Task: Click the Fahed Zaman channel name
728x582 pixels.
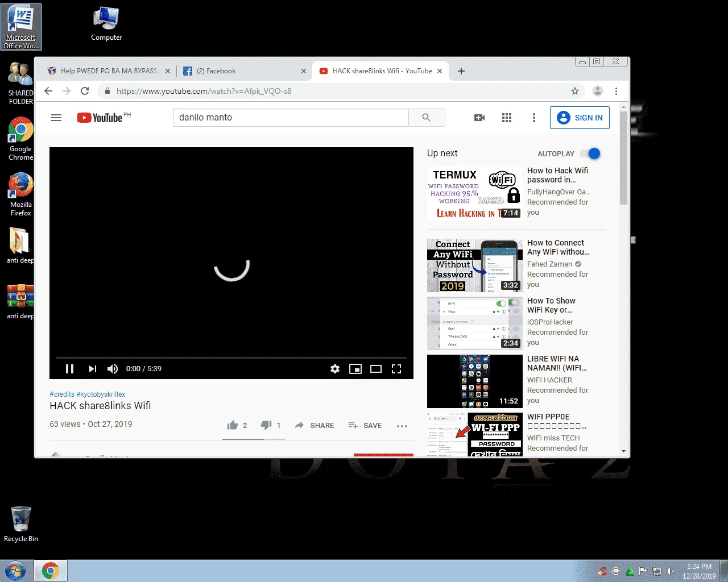Action: click(x=549, y=264)
